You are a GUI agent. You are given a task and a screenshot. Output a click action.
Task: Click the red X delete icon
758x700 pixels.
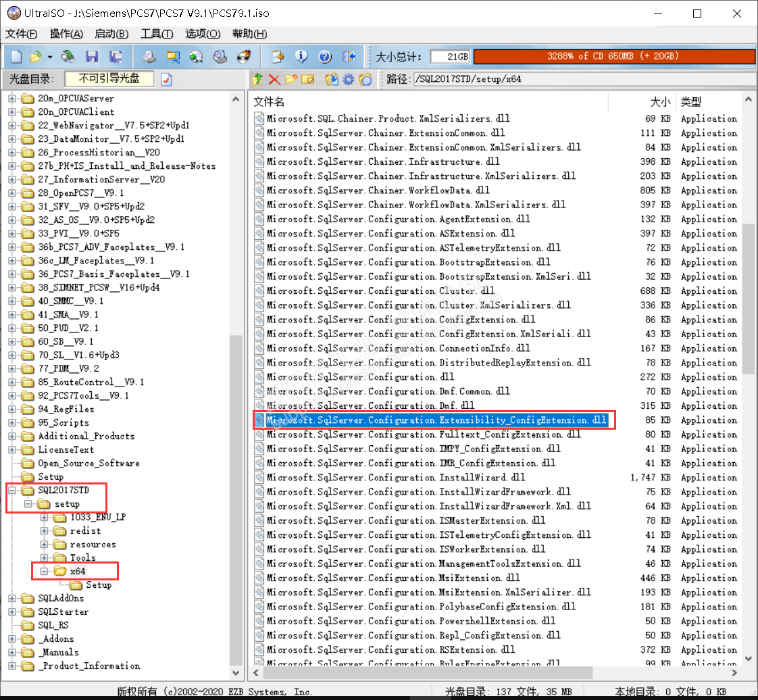pyautogui.click(x=274, y=79)
